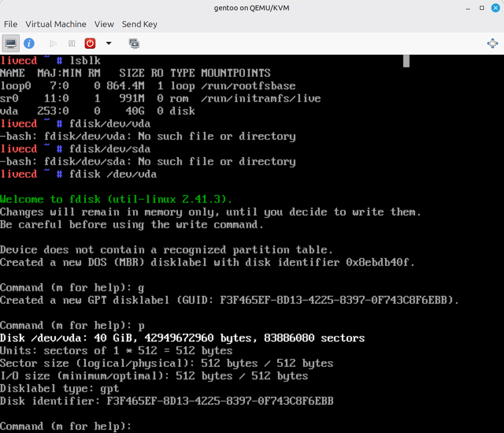Click 'Created a new DOS (MBR) disklabel' line
The image size is (504, 433).
pos(208,262)
